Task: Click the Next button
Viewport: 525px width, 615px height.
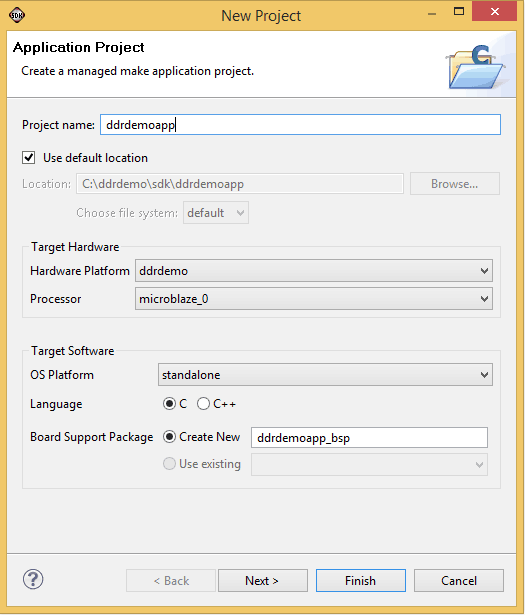Action: (263, 580)
